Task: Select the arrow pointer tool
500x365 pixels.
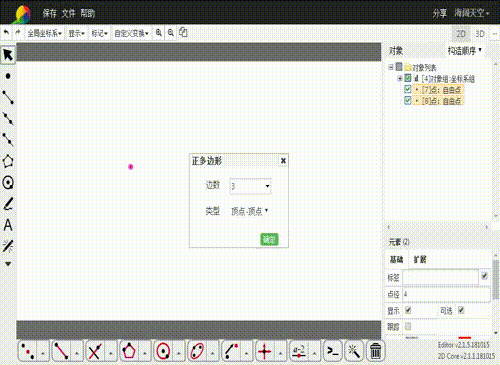Action: click(8, 55)
